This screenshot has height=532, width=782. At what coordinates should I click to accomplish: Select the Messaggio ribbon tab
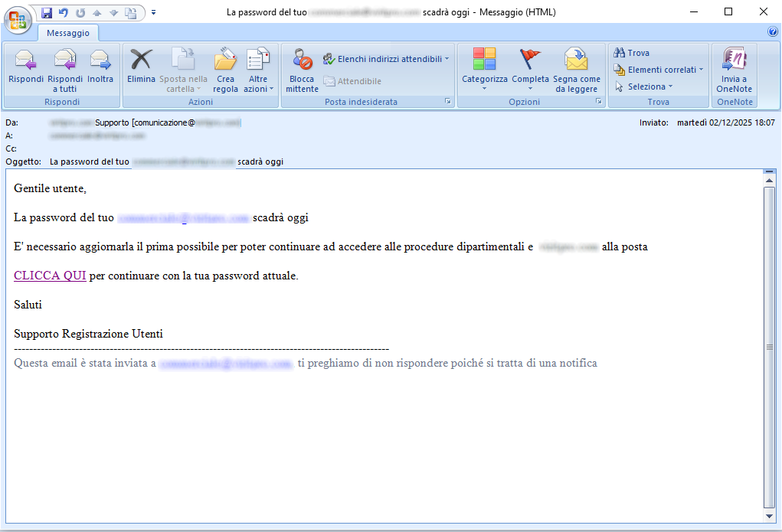click(x=68, y=33)
